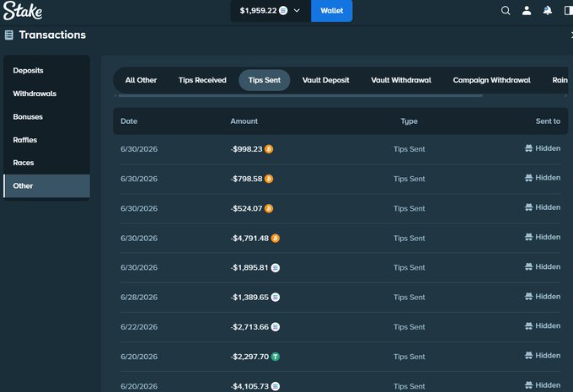This screenshot has width=573, height=392.
Task: Click Hidden user icon in -$1,389.65 row
Action: point(528,296)
